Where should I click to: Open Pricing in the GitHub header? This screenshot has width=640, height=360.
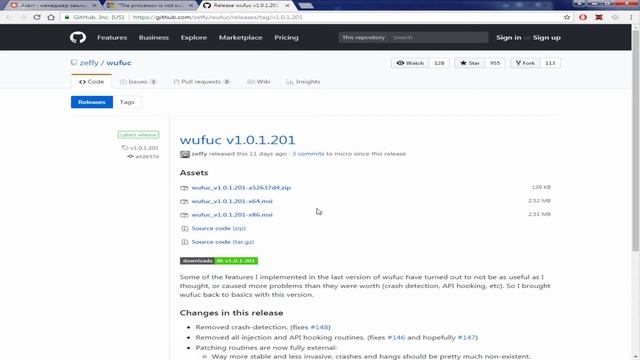pos(286,38)
